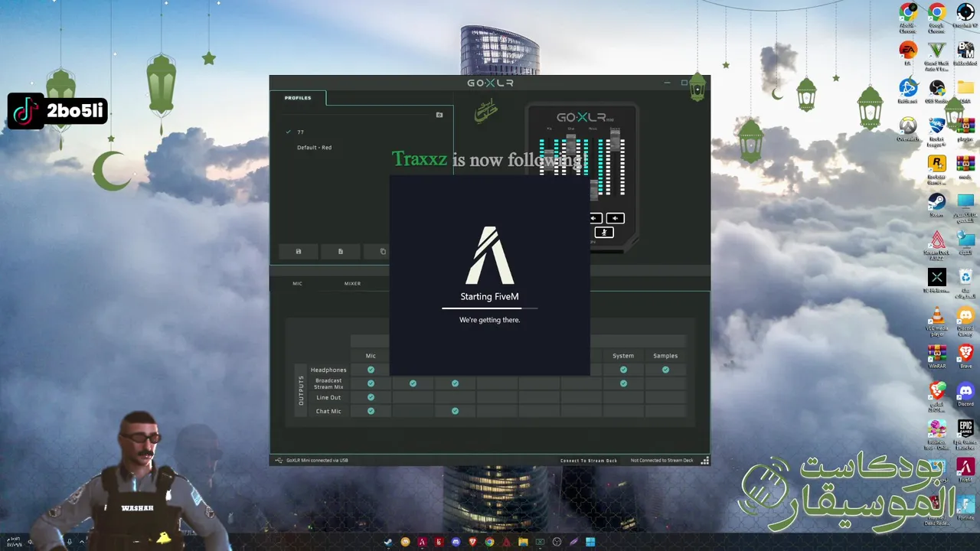Open Crosshair V desktop icon
980x551 pixels.
point(965,16)
